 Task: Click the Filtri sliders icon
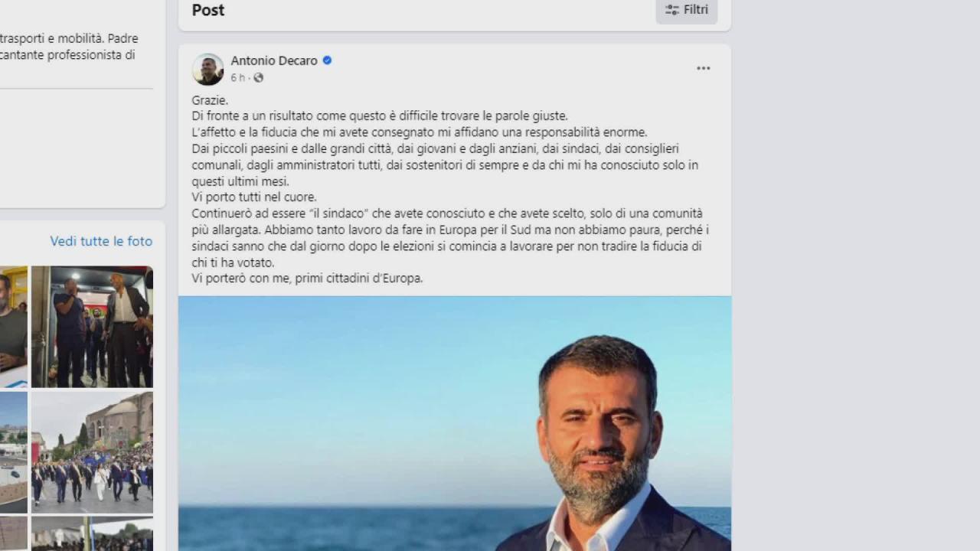pyautogui.click(x=672, y=10)
